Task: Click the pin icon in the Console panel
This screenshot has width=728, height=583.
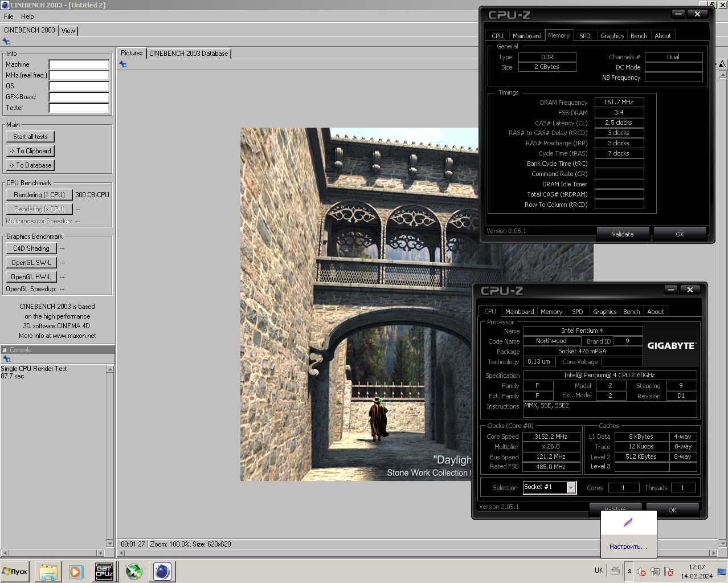Action: (7, 359)
